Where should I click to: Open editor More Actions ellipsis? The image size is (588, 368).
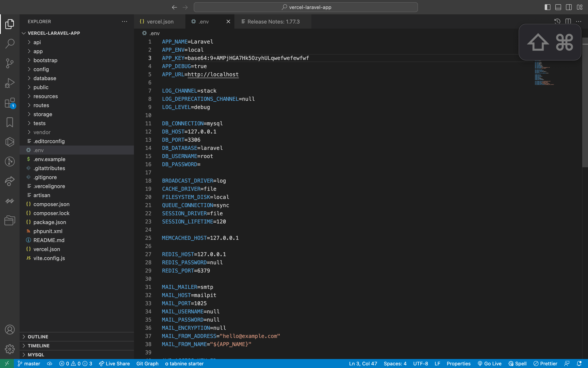[x=579, y=21]
